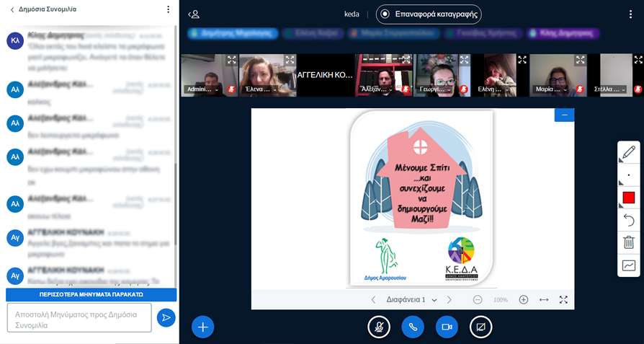Open chat options three-dot menu

click(x=168, y=9)
